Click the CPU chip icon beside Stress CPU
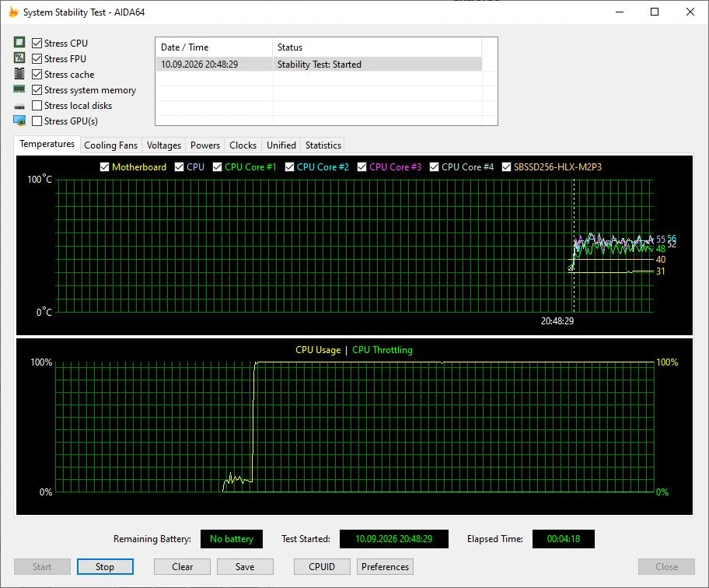Image resolution: width=709 pixels, height=588 pixels. point(19,43)
